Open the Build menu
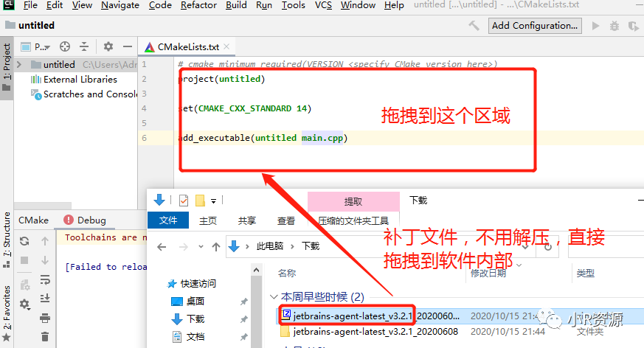Viewport: 644px width, 348px height. [236, 5]
